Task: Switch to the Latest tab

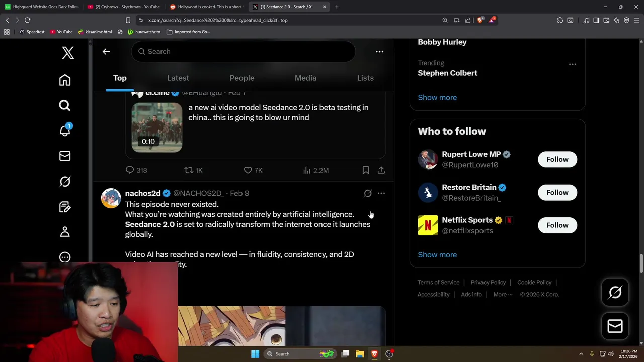Action: (x=178, y=78)
